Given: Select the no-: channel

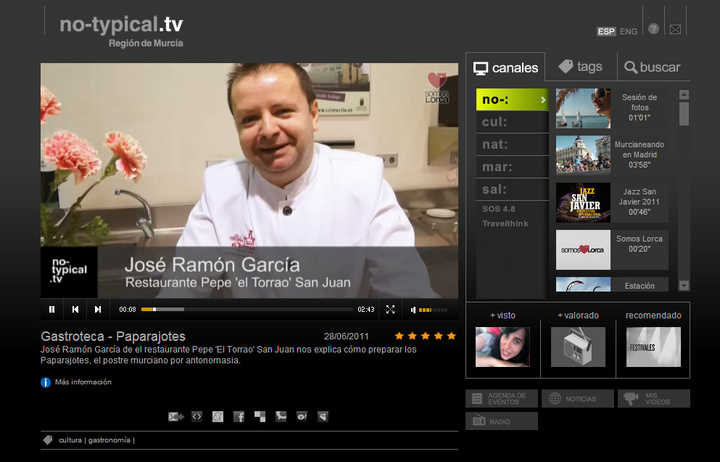Looking at the screenshot, I should [x=512, y=100].
